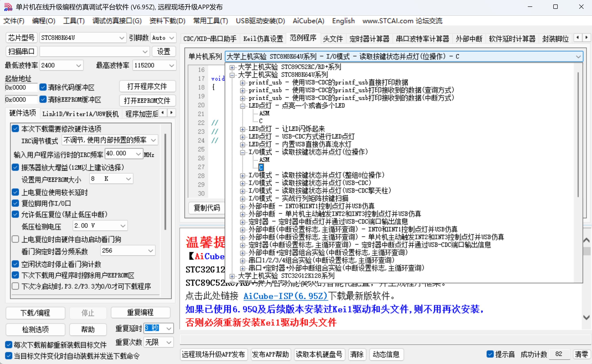
Task: Toggle 清除EEPROM缓冲区 checkbox
Action: click(43, 99)
